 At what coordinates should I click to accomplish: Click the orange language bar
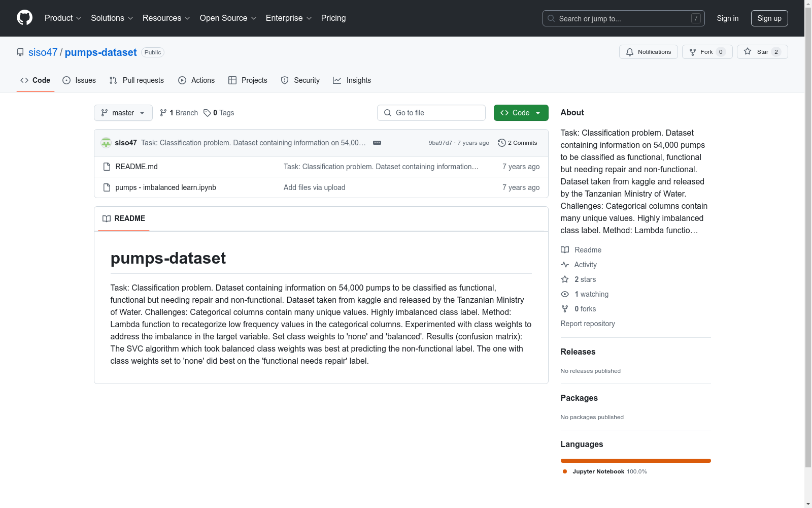(x=636, y=461)
